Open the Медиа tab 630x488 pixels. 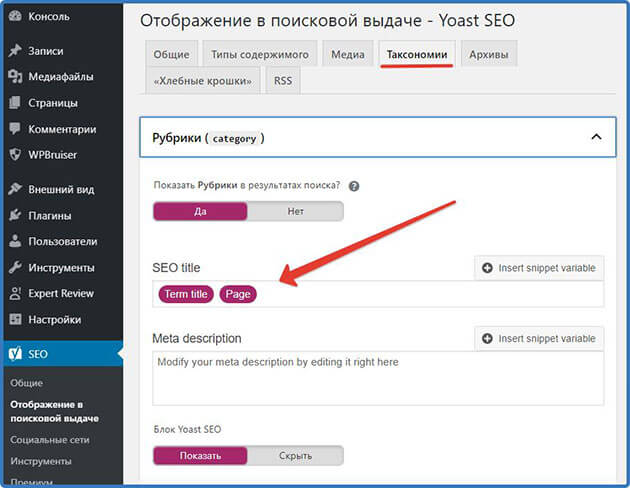[348, 54]
